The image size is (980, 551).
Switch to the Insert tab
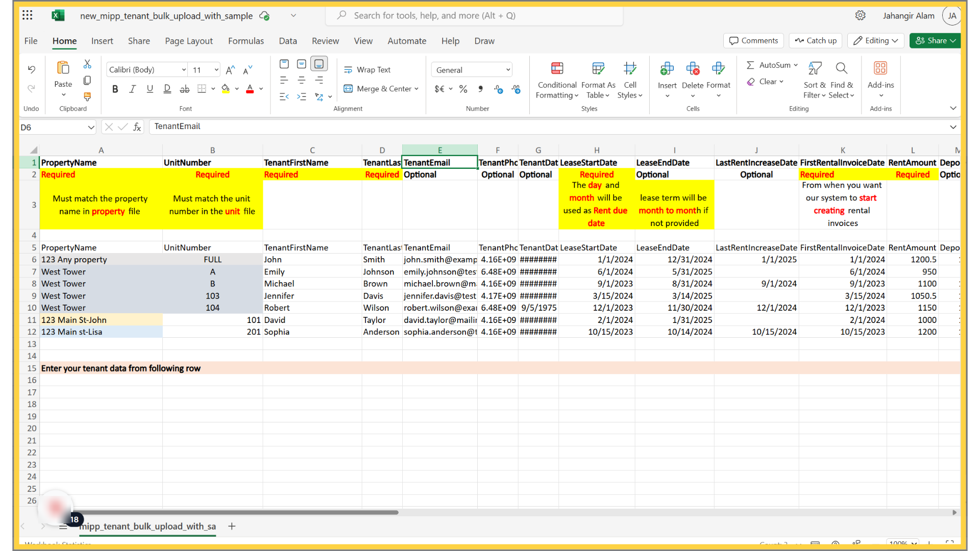coord(102,41)
